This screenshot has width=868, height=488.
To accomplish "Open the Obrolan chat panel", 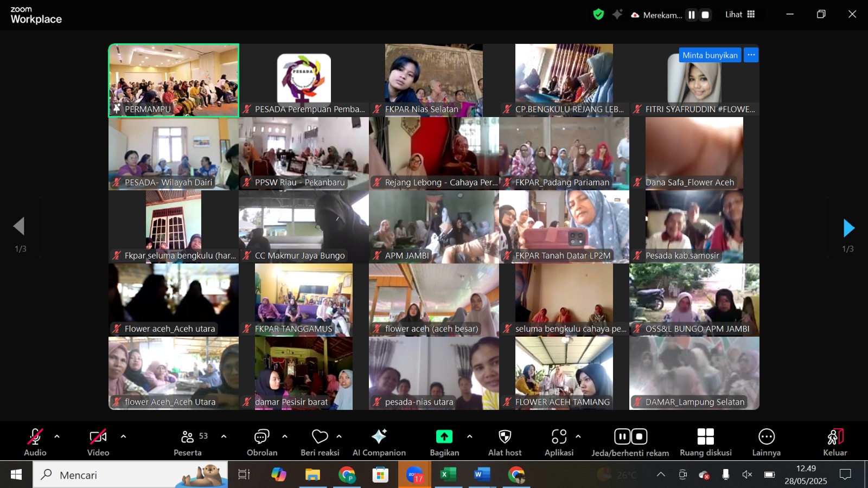I will point(262,442).
